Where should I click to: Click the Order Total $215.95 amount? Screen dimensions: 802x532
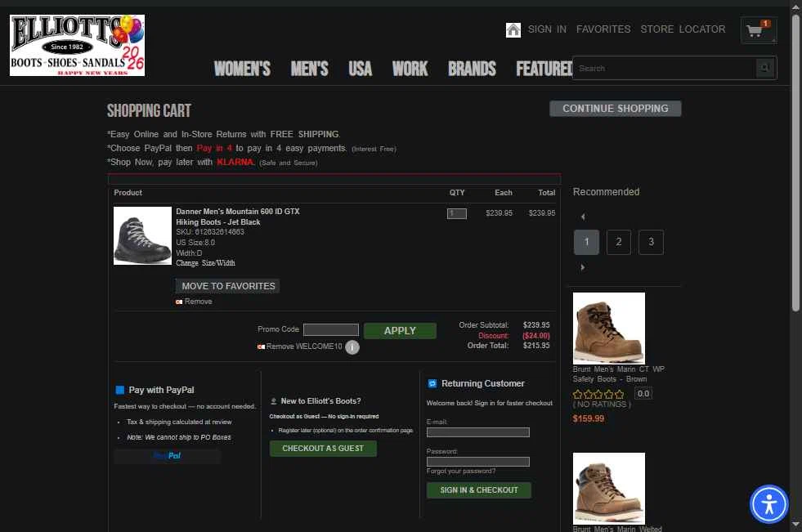click(536, 346)
